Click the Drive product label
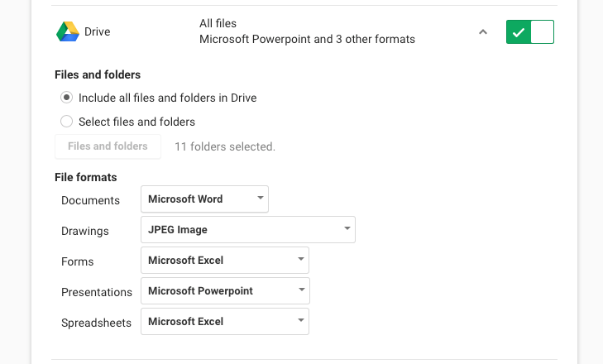 pos(98,31)
